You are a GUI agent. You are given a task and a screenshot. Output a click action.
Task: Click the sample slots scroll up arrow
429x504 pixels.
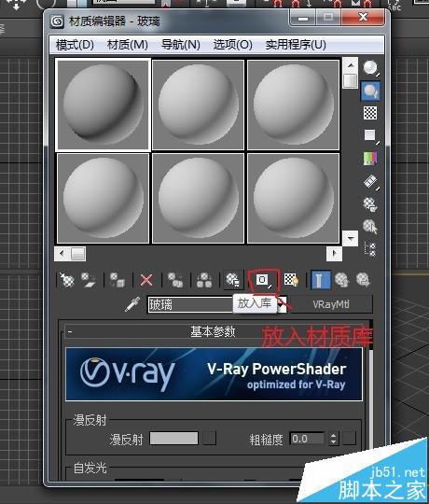click(x=351, y=65)
